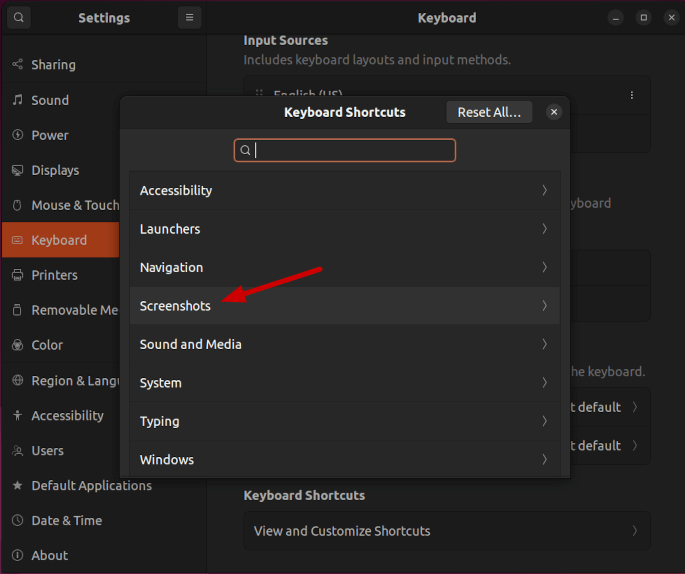Click the Power icon in sidebar

(18, 135)
